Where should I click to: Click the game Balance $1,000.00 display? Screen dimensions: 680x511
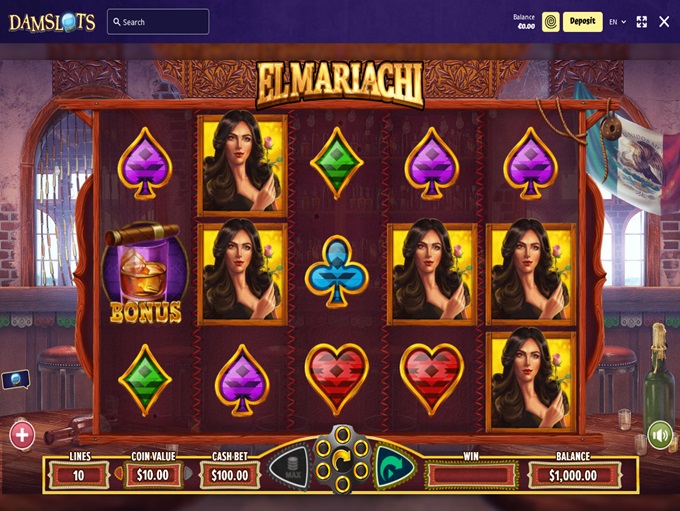(x=573, y=475)
